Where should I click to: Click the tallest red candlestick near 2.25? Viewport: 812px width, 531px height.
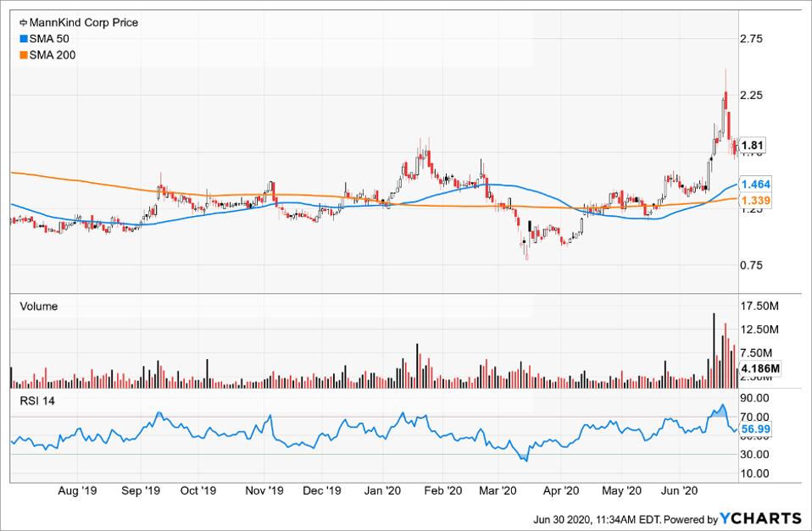(x=726, y=102)
